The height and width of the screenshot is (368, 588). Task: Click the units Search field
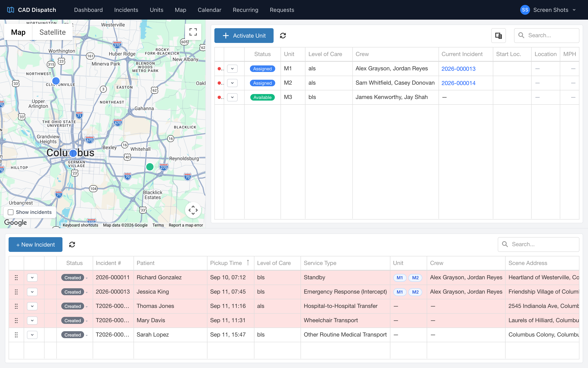tap(546, 36)
